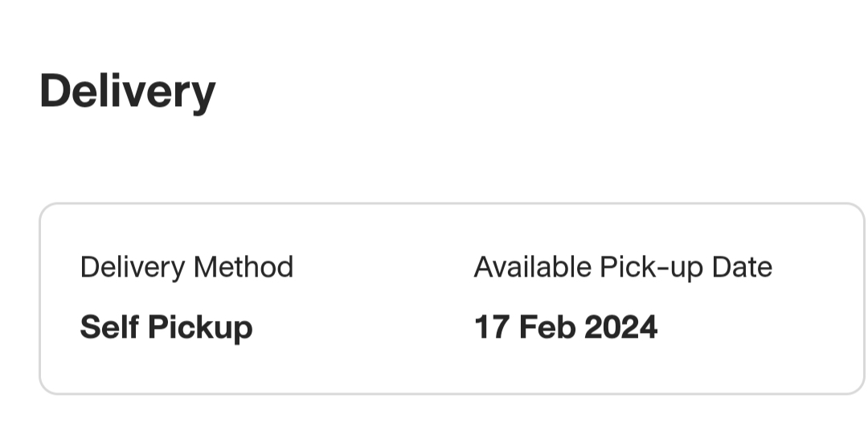Click empty card space between Self Pickup and date

tap(362, 327)
